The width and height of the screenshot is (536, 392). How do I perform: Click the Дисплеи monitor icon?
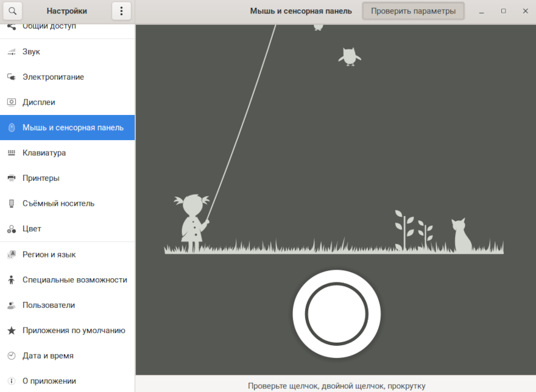pyautogui.click(x=11, y=102)
